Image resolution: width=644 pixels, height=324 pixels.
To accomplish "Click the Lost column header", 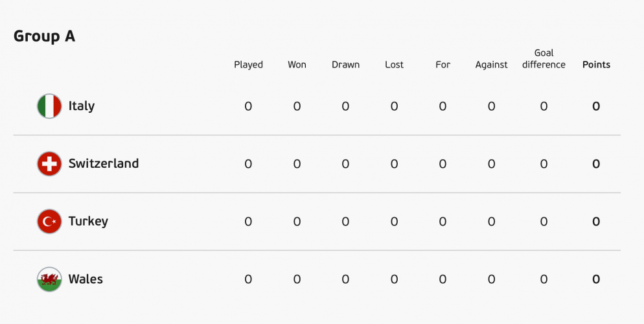I will pos(394,65).
